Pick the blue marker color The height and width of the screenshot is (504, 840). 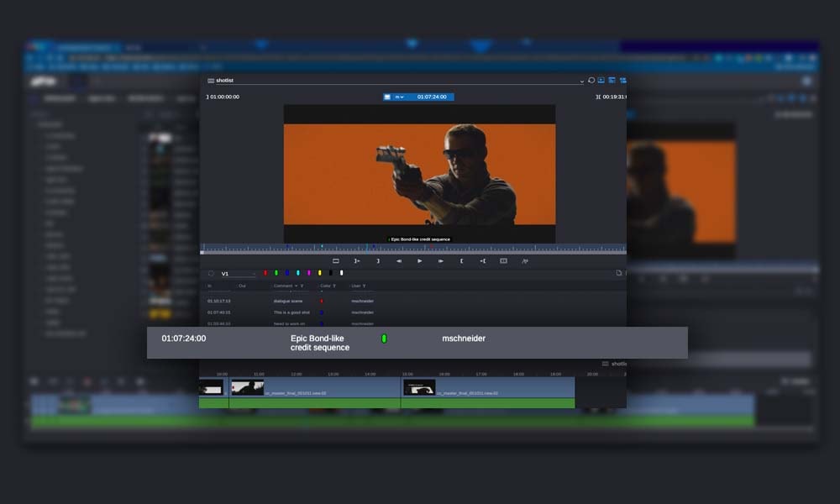287,273
